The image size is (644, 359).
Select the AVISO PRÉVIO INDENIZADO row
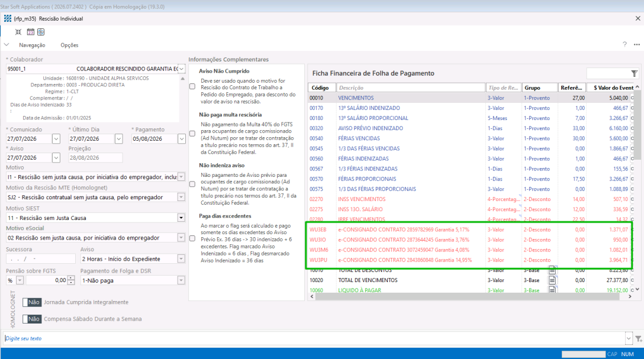click(471, 128)
